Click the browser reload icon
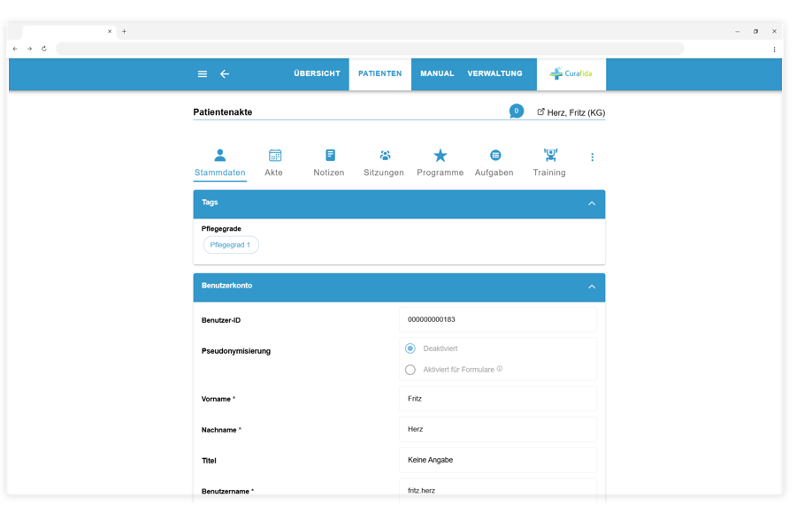The width and height of the screenshot is (812, 513). (44, 49)
